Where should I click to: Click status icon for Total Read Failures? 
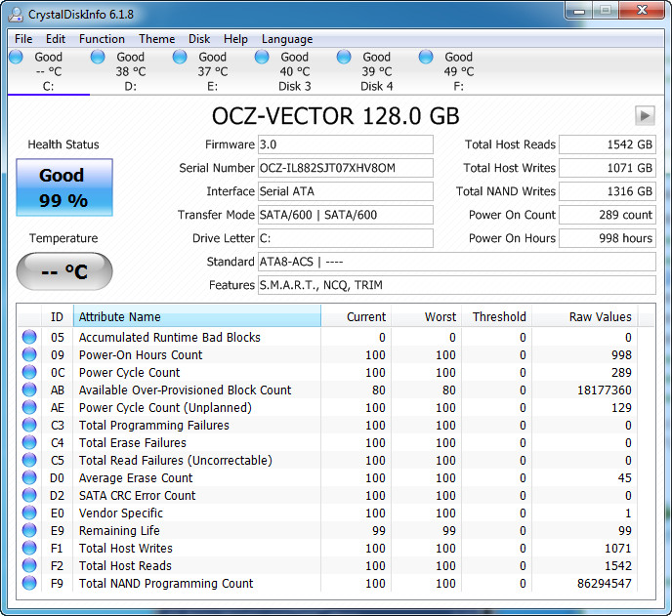[29, 460]
